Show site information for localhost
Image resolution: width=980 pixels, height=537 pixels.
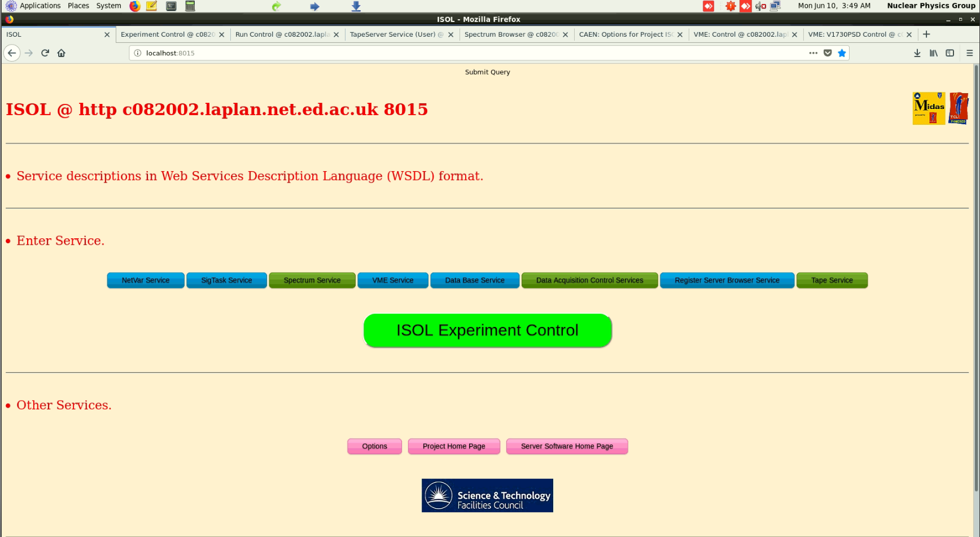[x=137, y=53]
